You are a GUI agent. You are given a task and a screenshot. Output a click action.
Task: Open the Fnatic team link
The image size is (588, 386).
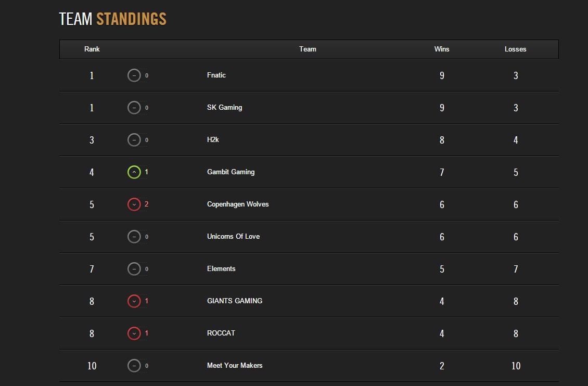(216, 75)
